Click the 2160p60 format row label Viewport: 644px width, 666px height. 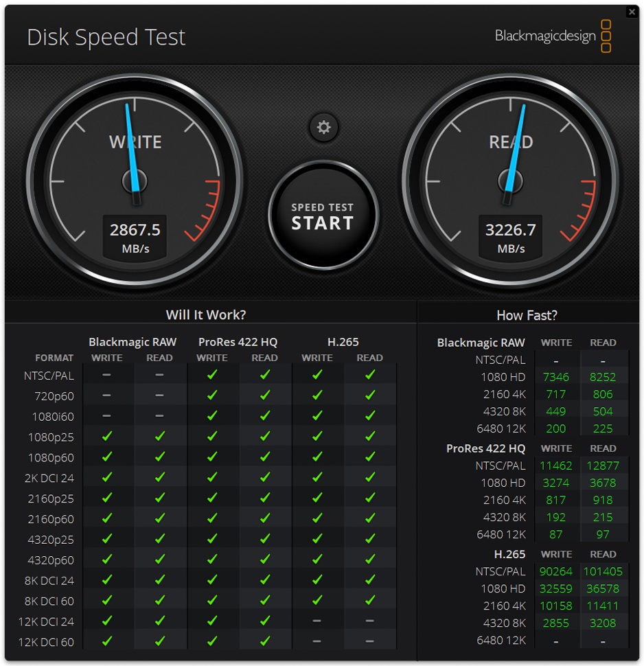coord(51,519)
